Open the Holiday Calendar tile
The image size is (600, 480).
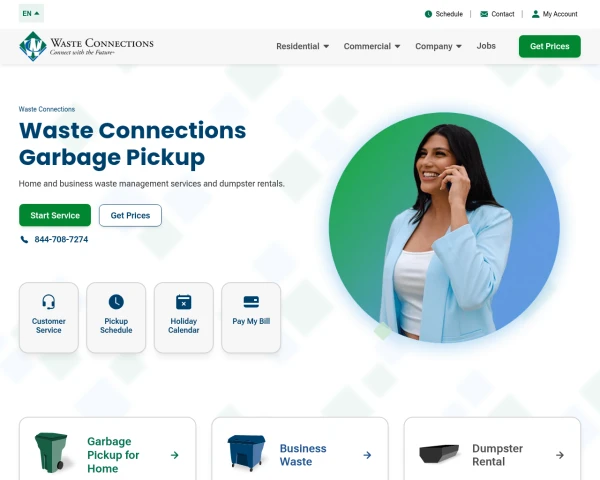184,317
